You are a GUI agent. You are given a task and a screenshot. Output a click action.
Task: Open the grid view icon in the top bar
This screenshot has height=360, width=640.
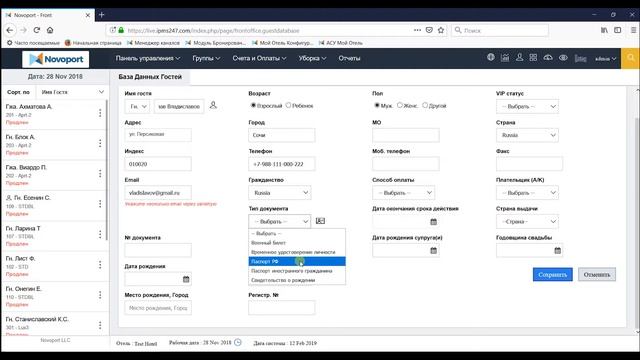click(533, 58)
